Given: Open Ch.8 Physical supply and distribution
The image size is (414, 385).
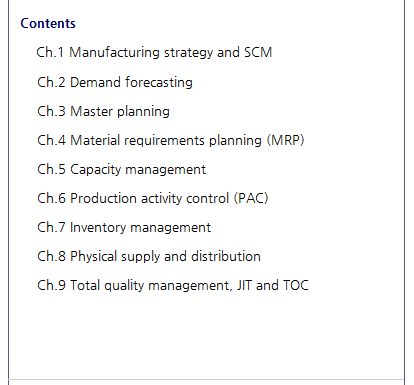Looking at the screenshot, I should [x=149, y=257].
